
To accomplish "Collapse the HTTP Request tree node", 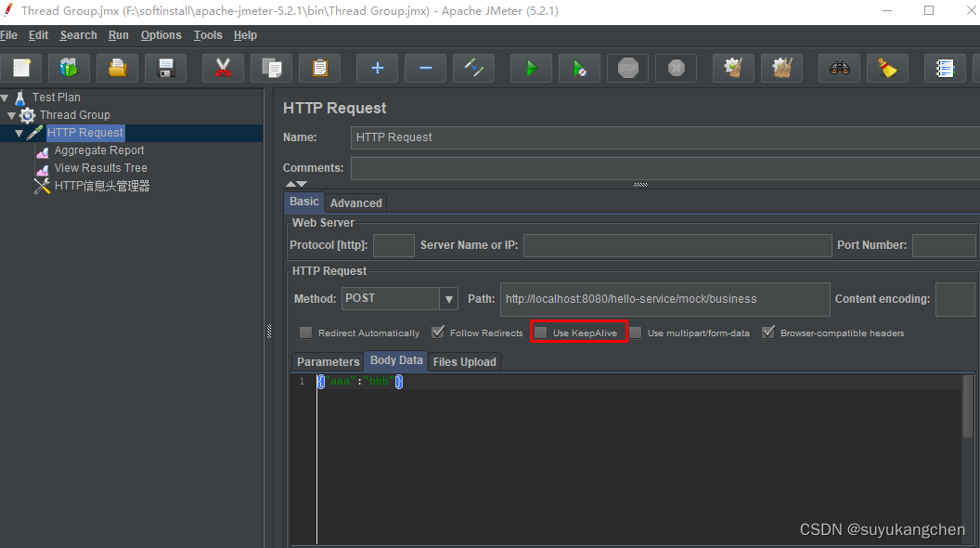I will point(19,133).
